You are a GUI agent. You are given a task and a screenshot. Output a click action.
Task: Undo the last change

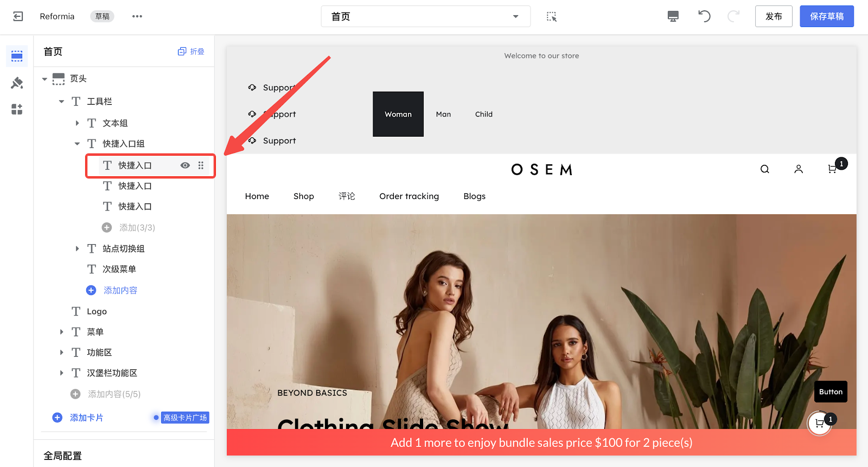tap(704, 16)
